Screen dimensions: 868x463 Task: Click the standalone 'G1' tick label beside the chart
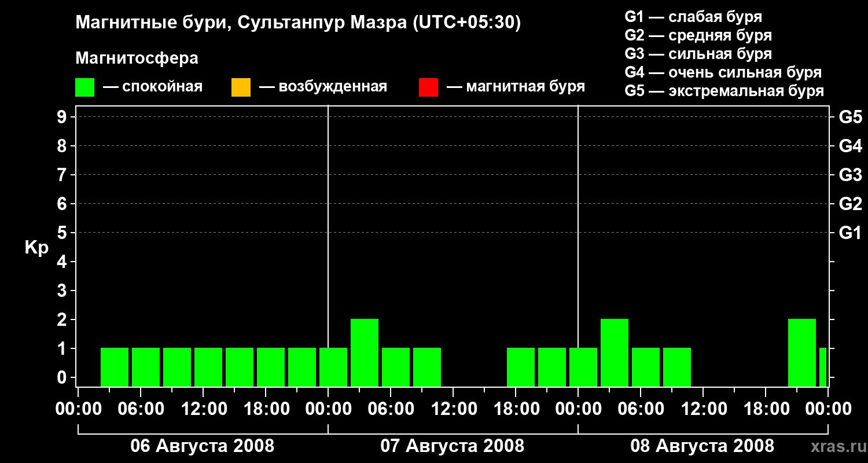851,233
